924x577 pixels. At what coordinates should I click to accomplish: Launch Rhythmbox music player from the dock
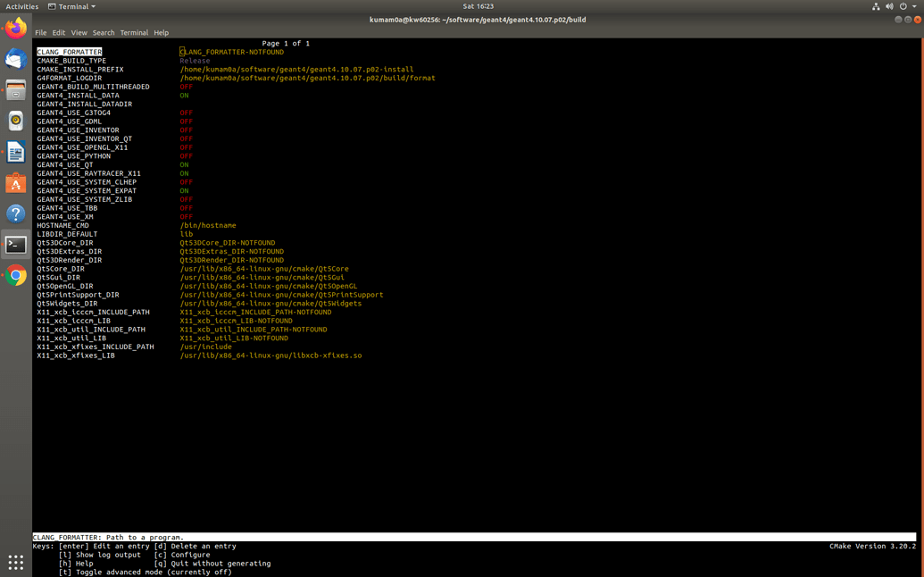15,121
